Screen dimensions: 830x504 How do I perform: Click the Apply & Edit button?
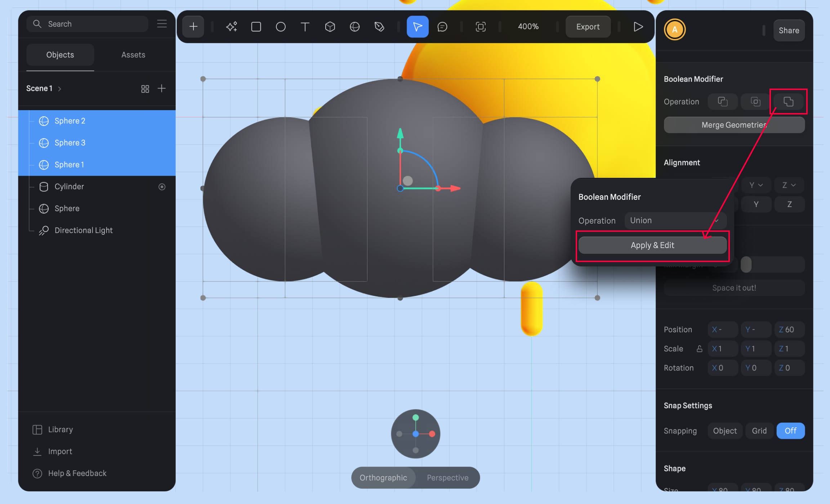652,245
